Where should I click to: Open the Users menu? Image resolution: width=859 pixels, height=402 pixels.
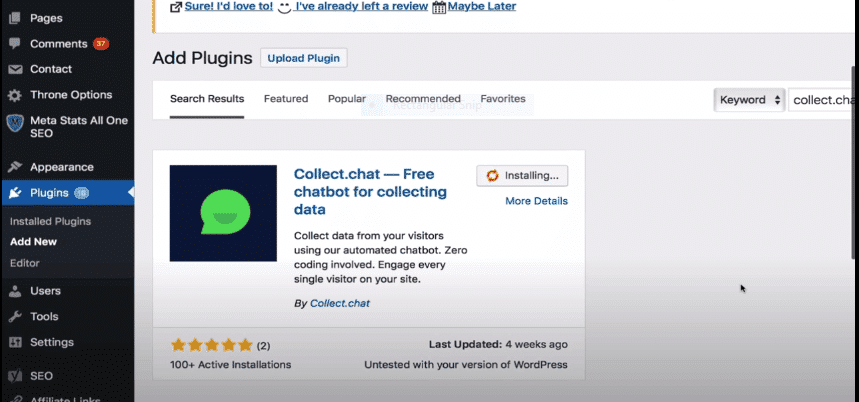pyautogui.click(x=45, y=291)
